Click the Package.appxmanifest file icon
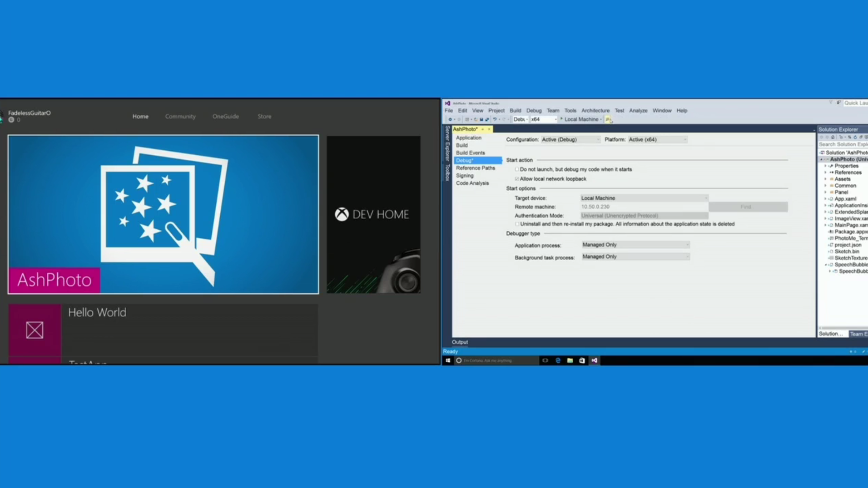The height and width of the screenshot is (488, 868). [x=831, y=232]
